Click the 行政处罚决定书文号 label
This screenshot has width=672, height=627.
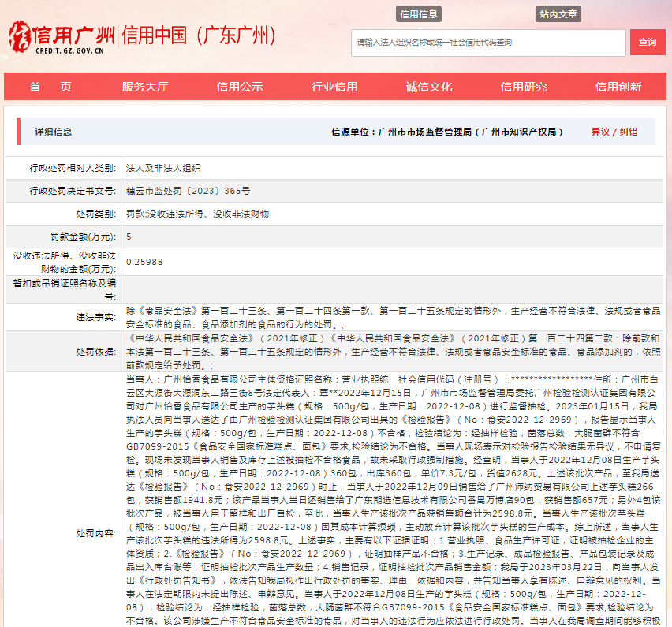pos(73,191)
